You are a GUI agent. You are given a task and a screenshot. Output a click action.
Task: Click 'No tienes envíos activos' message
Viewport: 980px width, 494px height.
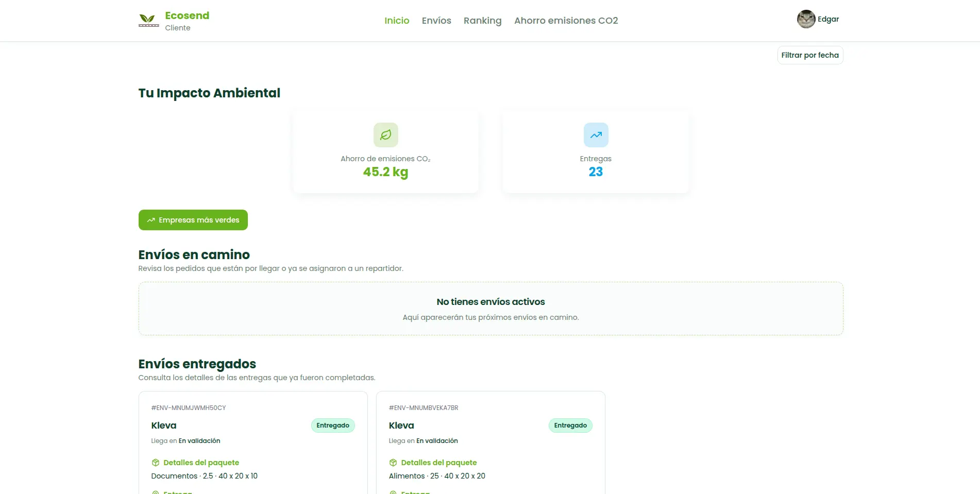tap(491, 302)
